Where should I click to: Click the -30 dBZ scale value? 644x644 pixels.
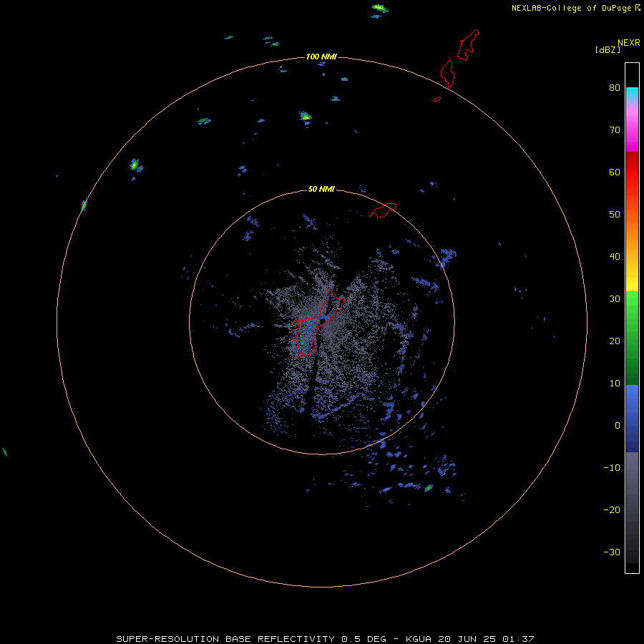click(x=612, y=552)
